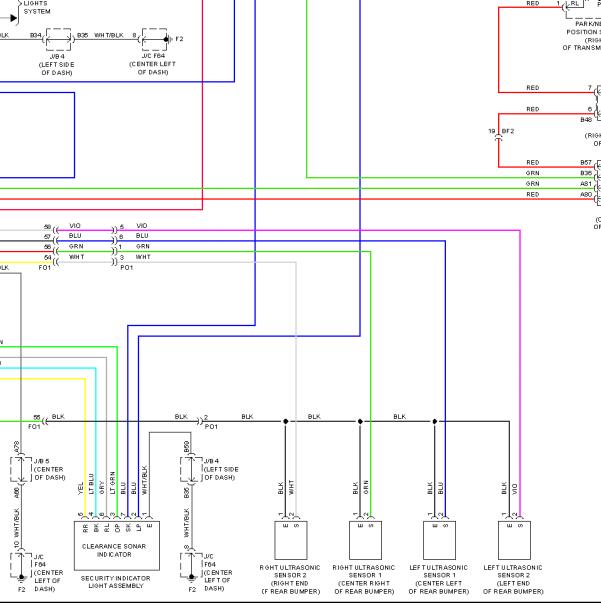This screenshot has width=601, height=606.
Task: Select the SECURITY INDICATOR LIGHT ASSEMBLY caption
Action: tap(116, 582)
